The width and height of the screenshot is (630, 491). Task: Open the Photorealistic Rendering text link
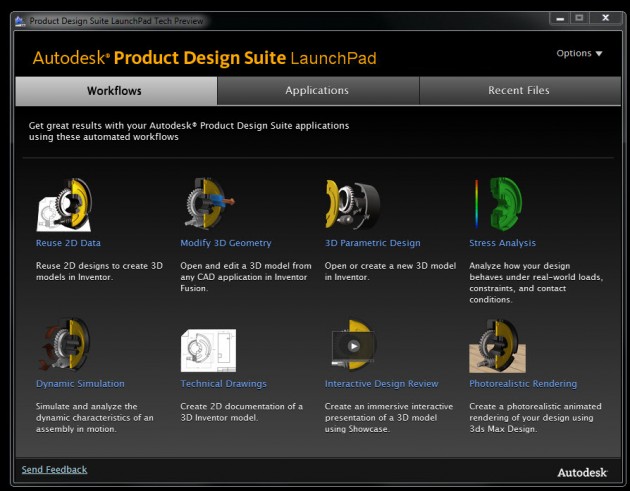tap(523, 383)
